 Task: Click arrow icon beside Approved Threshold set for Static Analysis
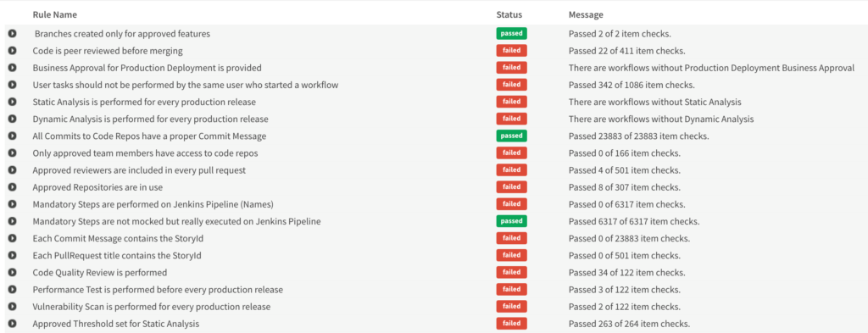pyautogui.click(x=12, y=324)
